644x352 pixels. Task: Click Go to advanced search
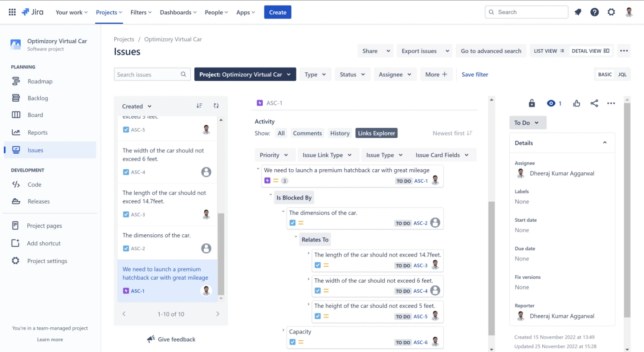[x=491, y=51]
